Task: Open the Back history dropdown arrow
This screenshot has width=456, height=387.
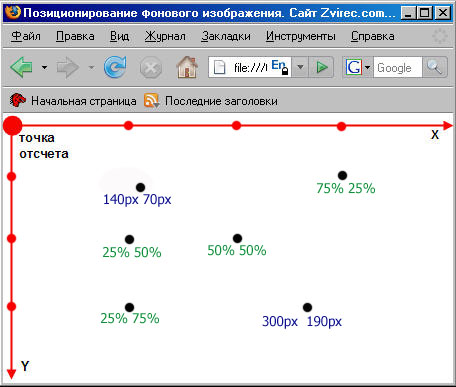Action: tap(44, 68)
